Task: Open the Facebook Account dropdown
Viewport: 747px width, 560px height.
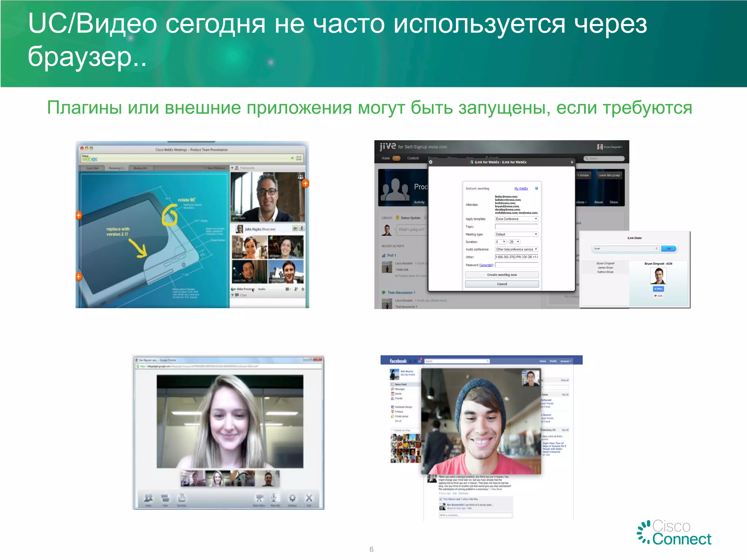Action: point(566,361)
